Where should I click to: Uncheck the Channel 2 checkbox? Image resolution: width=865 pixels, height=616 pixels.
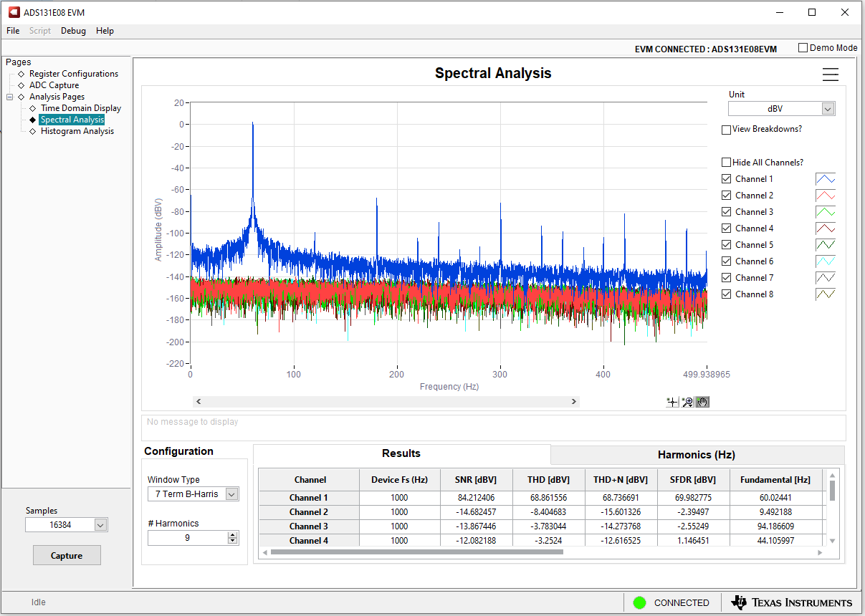tap(727, 196)
